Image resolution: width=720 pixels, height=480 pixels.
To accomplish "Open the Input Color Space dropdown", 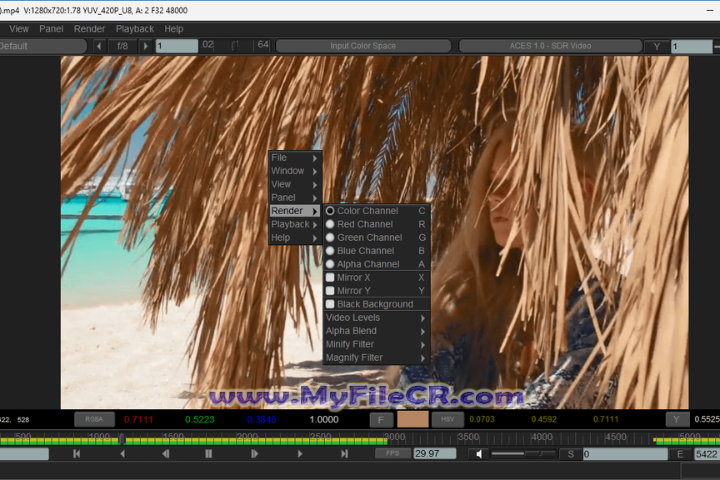I will pyautogui.click(x=362, y=46).
